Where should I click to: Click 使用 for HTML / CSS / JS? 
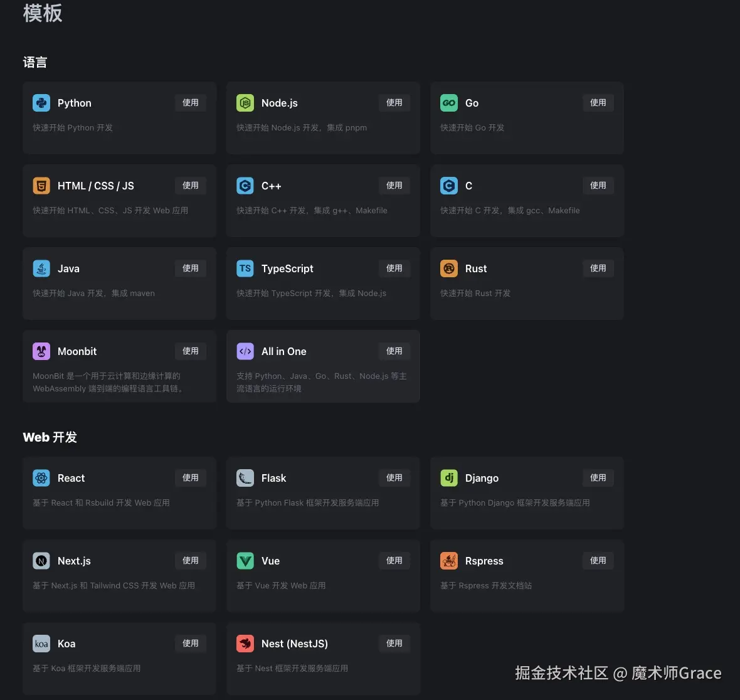191,186
